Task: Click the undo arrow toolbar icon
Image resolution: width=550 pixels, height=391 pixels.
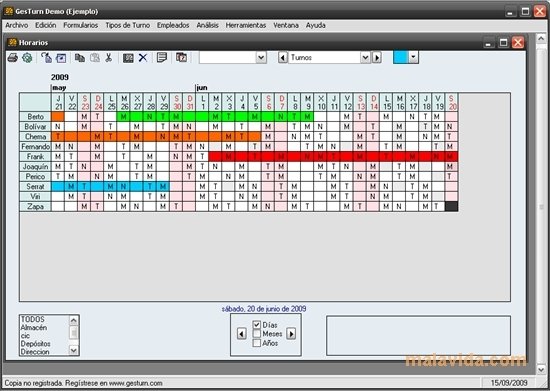Action: point(46,58)
